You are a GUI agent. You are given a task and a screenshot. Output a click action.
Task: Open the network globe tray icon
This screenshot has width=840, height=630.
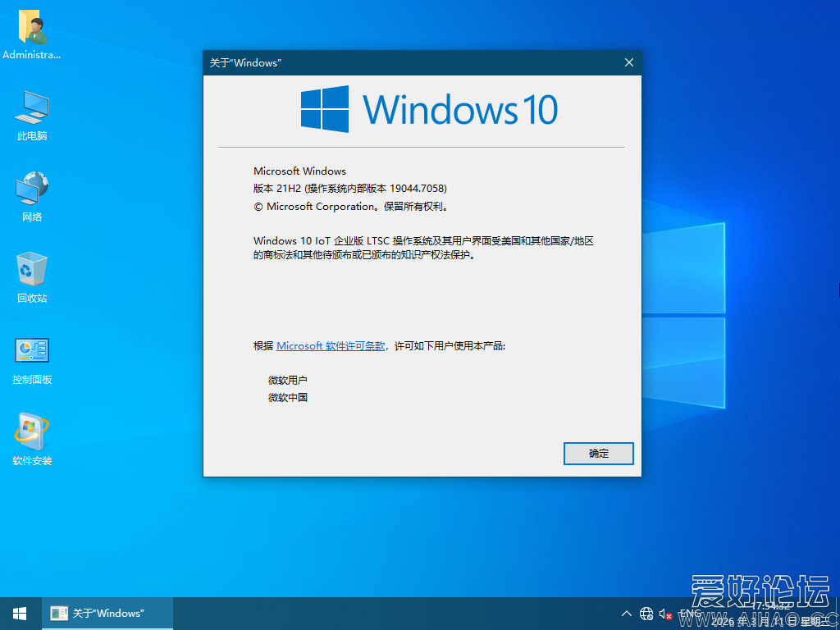click(646, 614)
